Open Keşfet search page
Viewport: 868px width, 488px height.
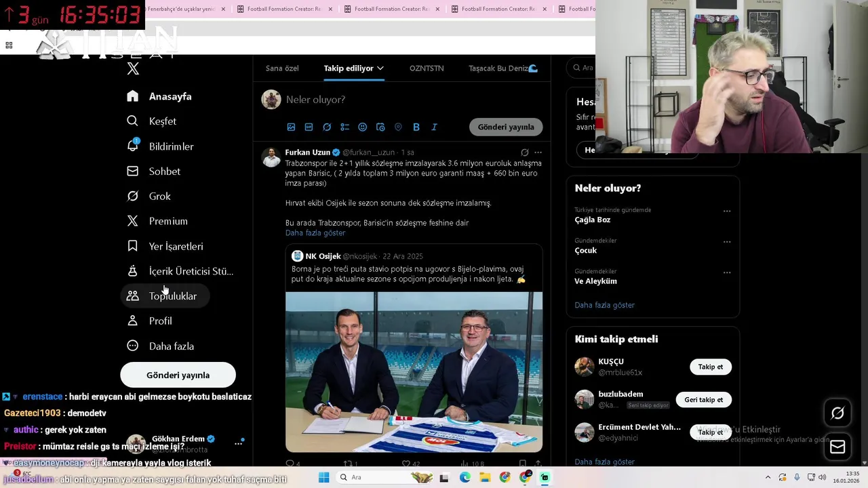152,121
